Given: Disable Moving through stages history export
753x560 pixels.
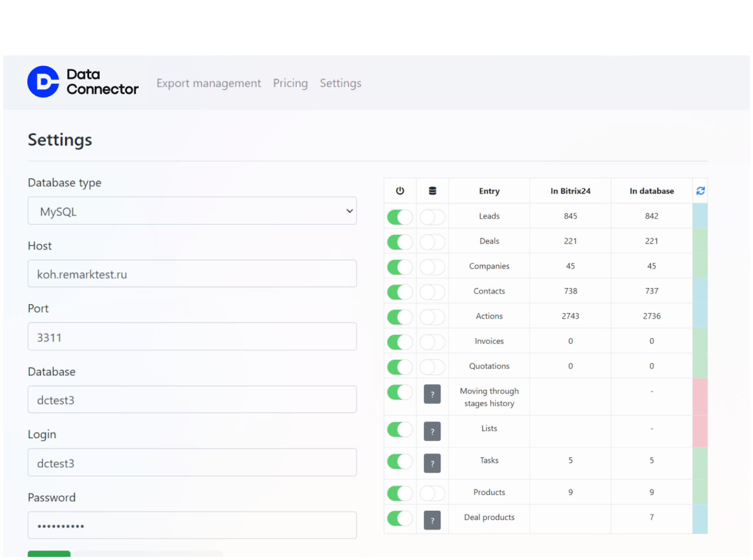Looking at the screenshot, I should pos(400,392).
